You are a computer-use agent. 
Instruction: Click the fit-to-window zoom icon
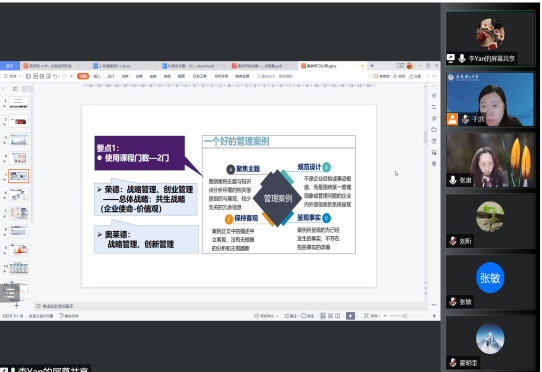[366, 316]
